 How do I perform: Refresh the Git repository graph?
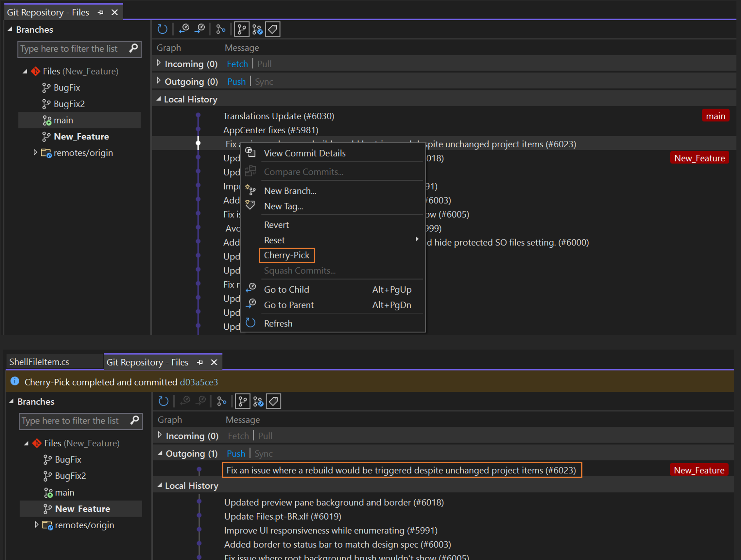click(162, 29)
